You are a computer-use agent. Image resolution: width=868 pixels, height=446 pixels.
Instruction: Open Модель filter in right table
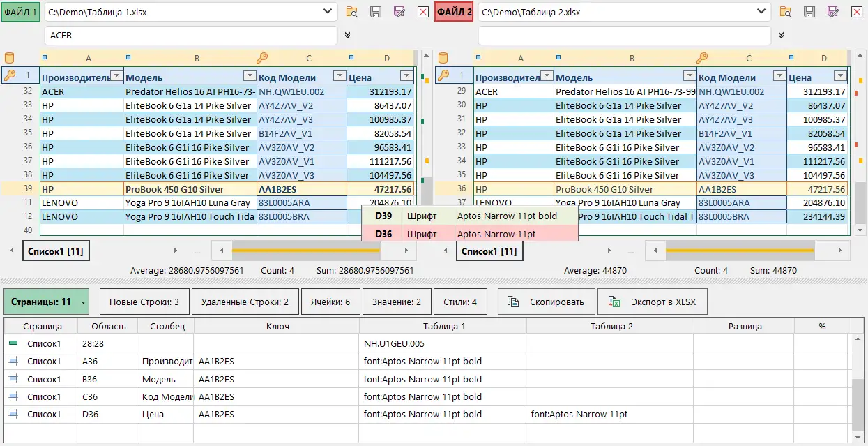[690, 76]
